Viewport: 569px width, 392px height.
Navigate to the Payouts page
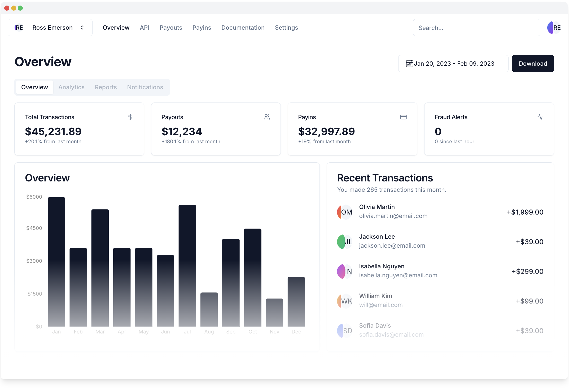click(171, 27)
